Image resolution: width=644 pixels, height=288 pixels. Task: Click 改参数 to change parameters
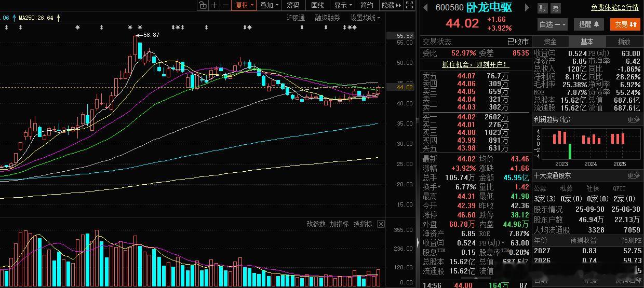316,224
